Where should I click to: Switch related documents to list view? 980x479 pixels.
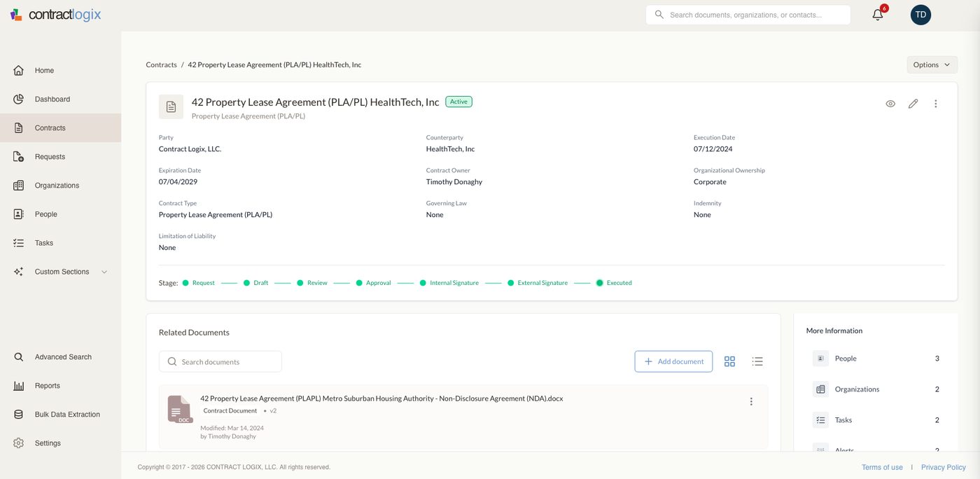757,361
